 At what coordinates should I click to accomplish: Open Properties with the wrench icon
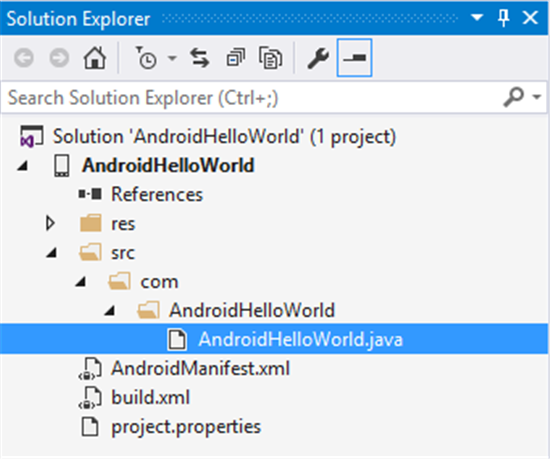pos(318,58)
